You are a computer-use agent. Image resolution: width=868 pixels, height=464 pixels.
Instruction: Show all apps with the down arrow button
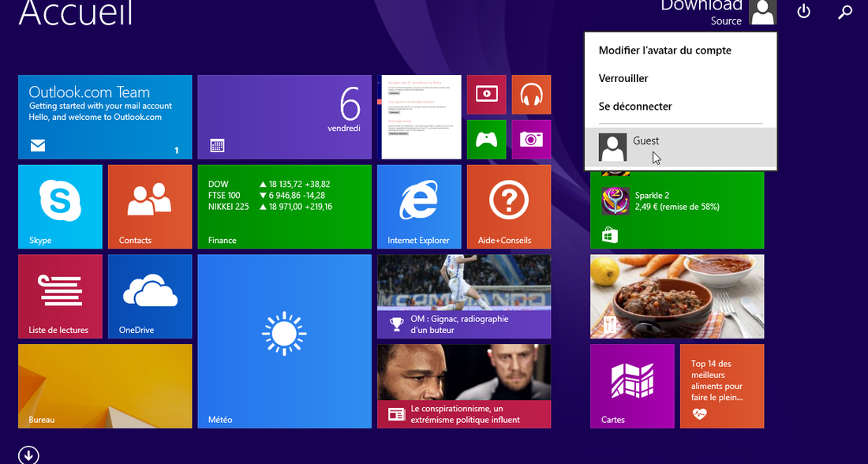(x=28, y=455)
